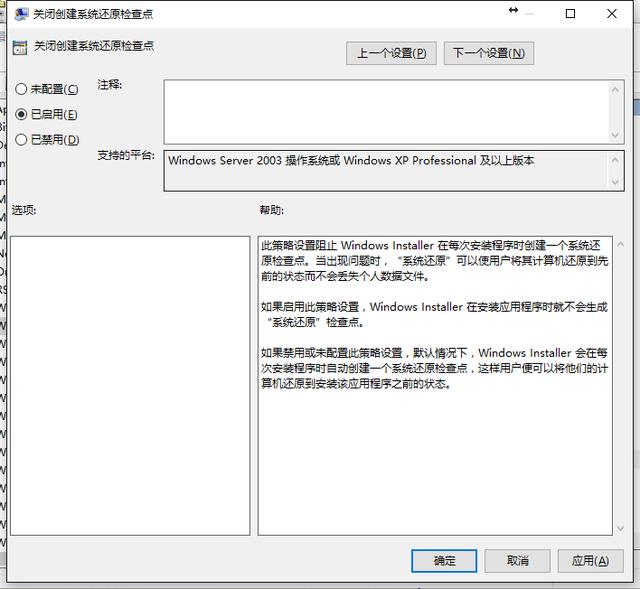Click the help text scroll-down arrow
Screen dimensions: 640x589
point(620,529)
